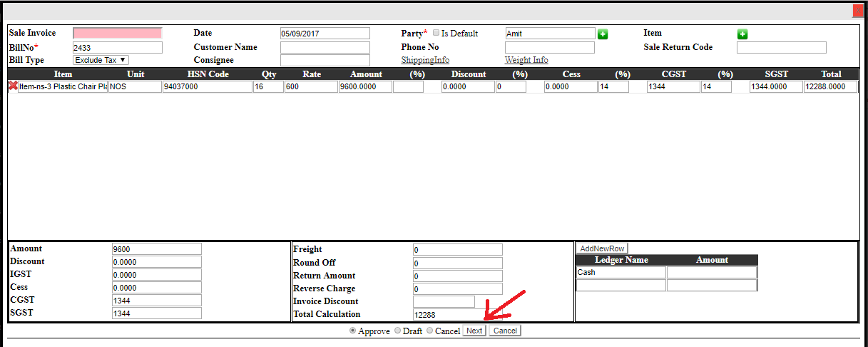The width and height of the screenshot is (868, 347).
Task: Click the AddNewRow button
Action: click(x=602, y=248)
